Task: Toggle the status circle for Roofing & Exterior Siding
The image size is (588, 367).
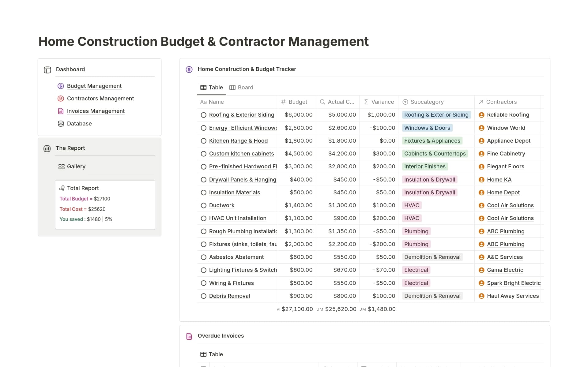Action: click(x=204, y=115)
